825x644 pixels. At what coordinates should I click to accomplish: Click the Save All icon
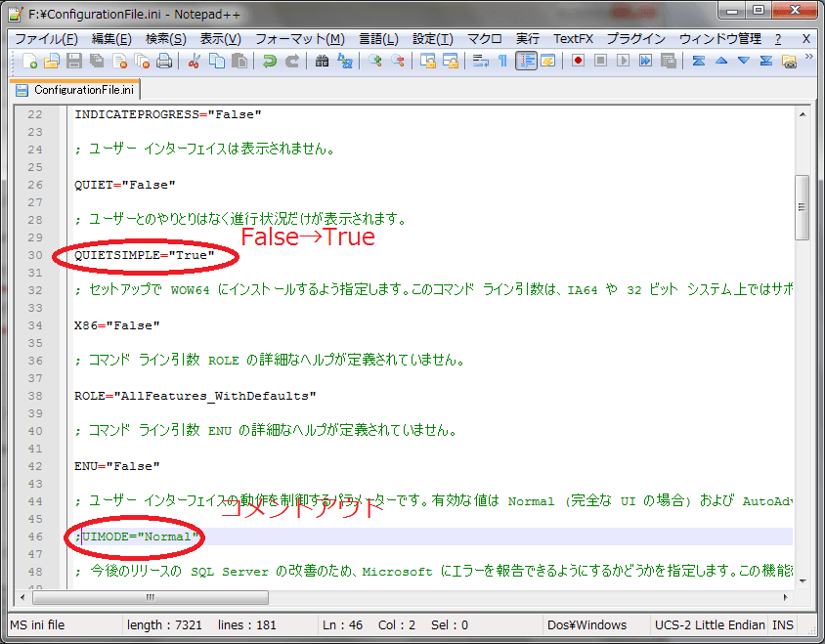tap(97, 61)
